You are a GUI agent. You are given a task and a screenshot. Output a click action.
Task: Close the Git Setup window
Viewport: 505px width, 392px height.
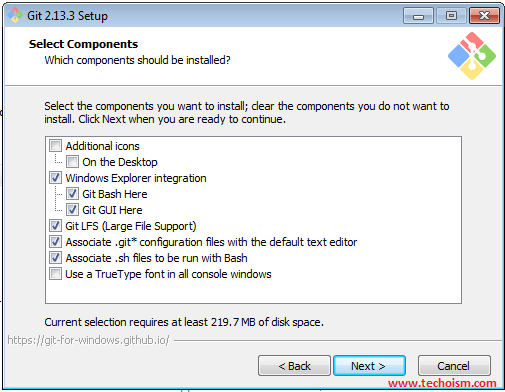tap(484, 16)
